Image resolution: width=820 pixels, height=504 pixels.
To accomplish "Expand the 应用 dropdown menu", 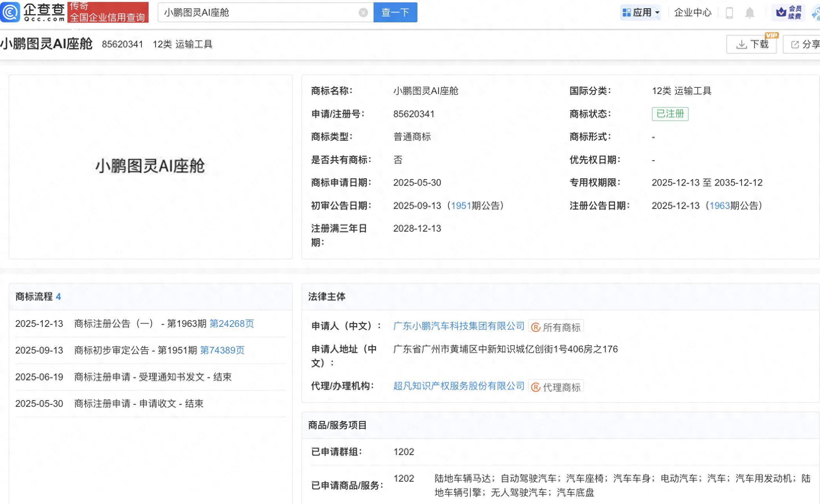I will tap(641, 13).
